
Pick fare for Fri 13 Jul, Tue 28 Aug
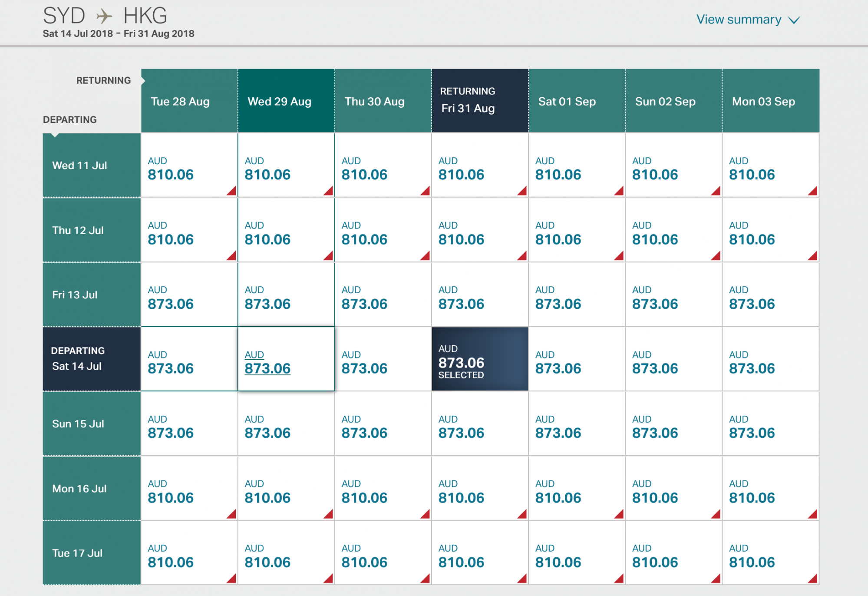(x=189, y=295)
